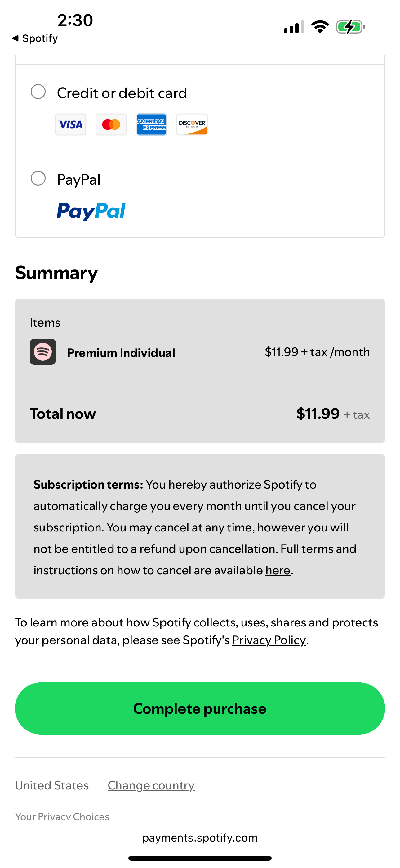This screenshot has width=400, height=868.
Task: Tap the Premium Individual item label
Action: click(x=121, y=353)
